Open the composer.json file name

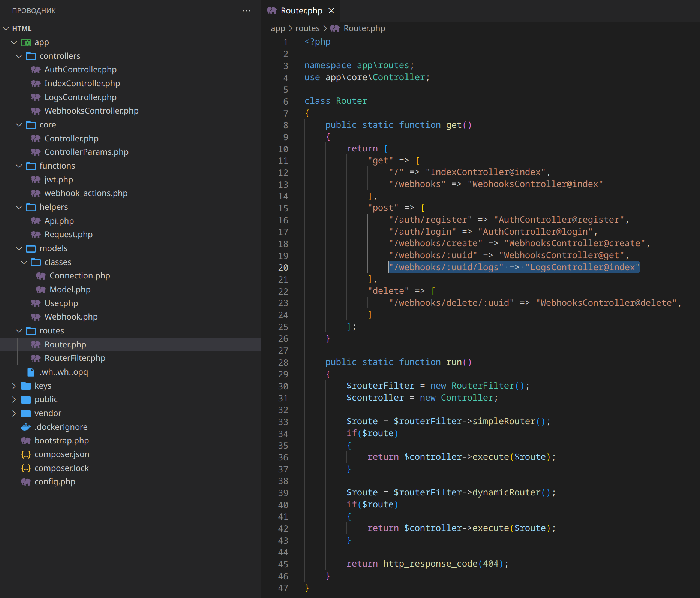(62, 454)
